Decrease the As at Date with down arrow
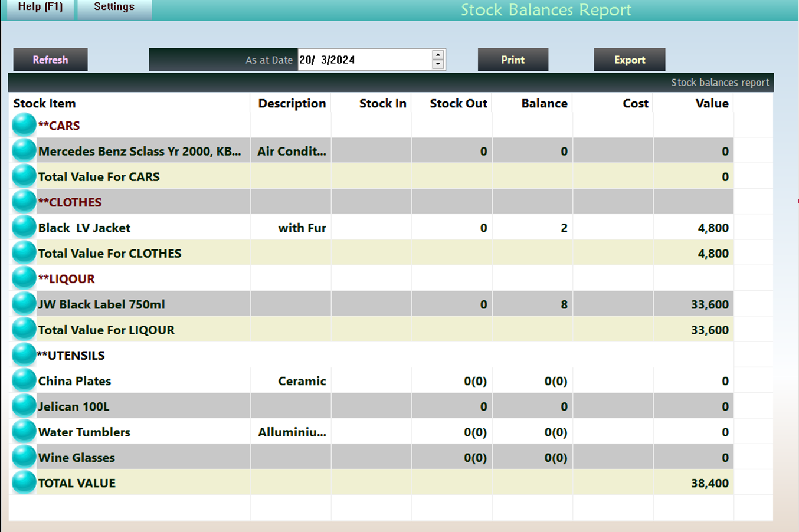 tap(438, 64)
